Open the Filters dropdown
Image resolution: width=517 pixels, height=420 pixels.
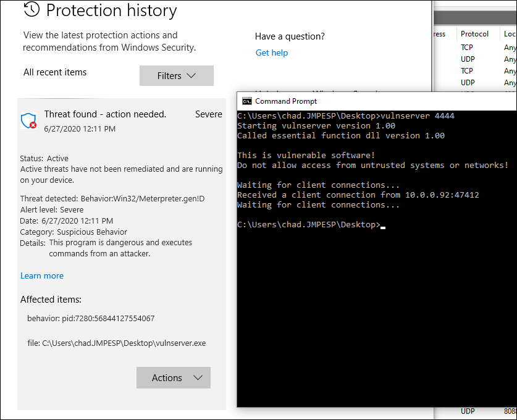point(177,75)
